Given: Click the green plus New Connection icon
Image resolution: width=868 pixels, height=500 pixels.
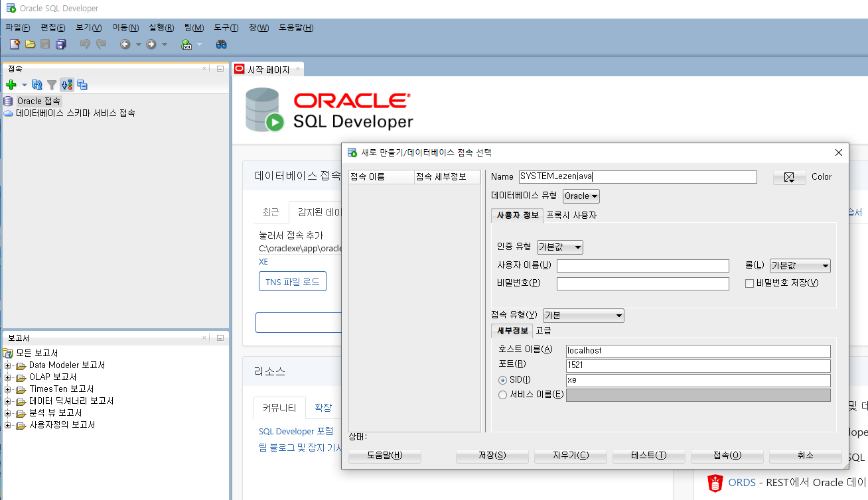Looking at the screenshot, I should [11, 85].
